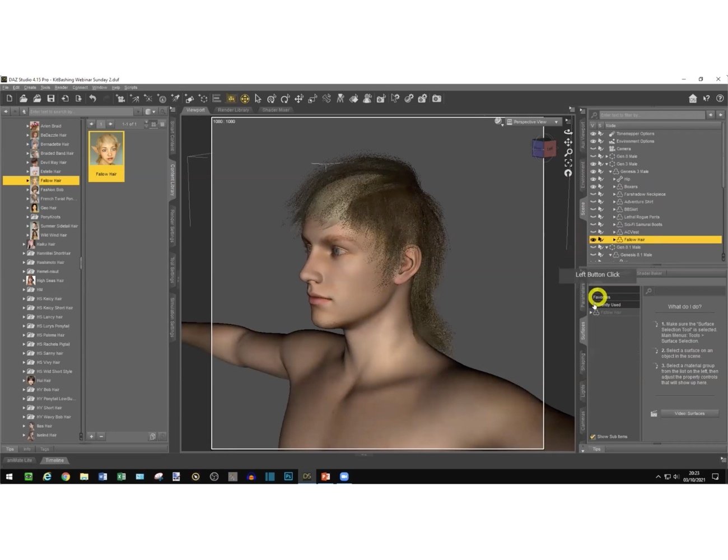This screenshot has width=728, height=560.
Task: Click the Open File folder icon
Action: 23,99
